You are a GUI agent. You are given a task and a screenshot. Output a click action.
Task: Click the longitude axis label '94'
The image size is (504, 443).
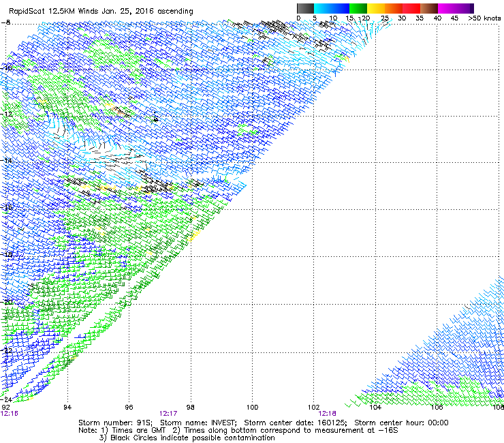pyautogui.click(x=67, y=408)
